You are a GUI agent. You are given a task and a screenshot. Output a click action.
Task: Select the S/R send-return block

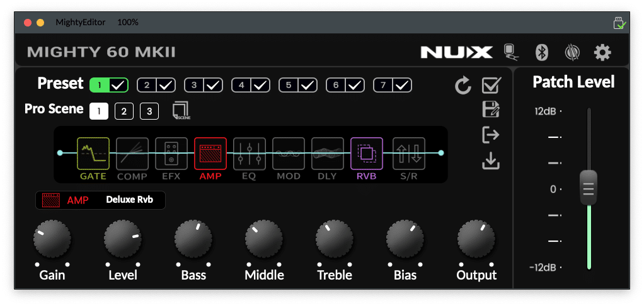tap(408, 154)
